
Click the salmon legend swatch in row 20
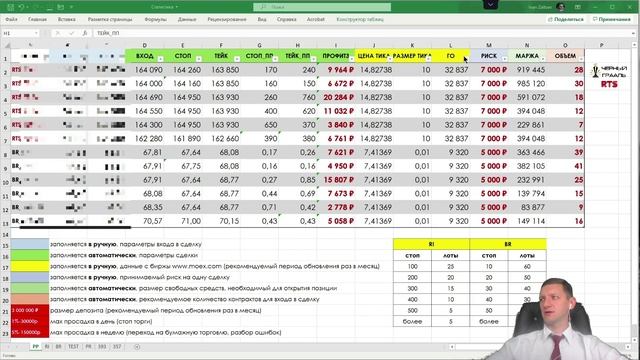pyautogui.click(x=30, y=299)
